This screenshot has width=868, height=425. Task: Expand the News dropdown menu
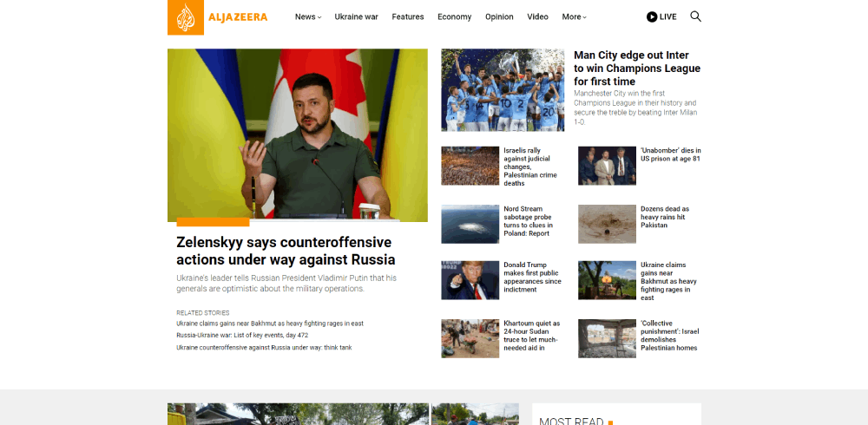[x=308, y=16]
